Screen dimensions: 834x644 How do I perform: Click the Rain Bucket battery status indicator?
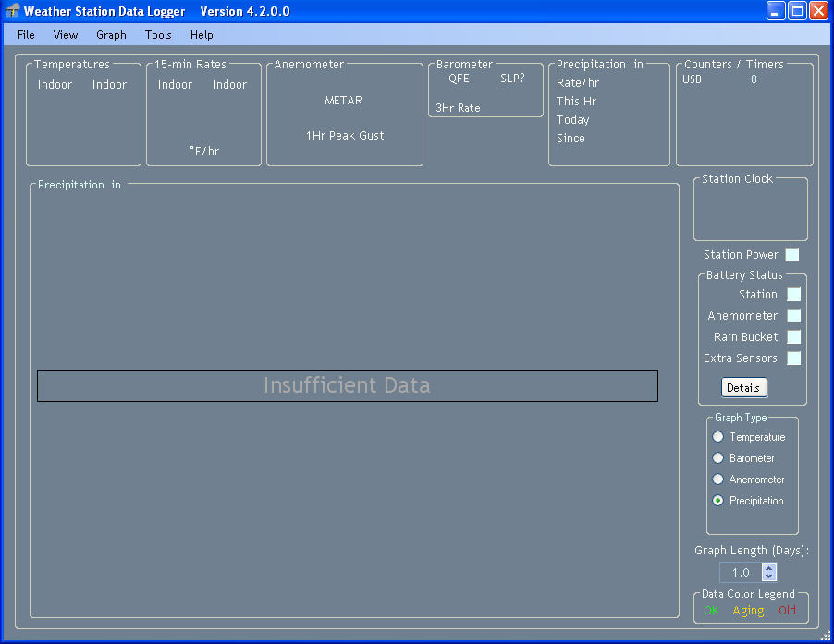pyautogui.click(x=793, y=336)
